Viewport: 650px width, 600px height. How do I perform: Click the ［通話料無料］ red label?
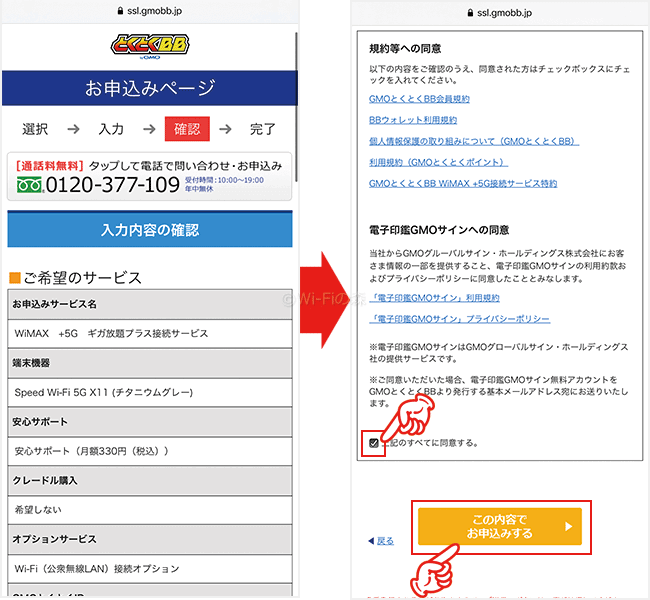pos(50,166)
